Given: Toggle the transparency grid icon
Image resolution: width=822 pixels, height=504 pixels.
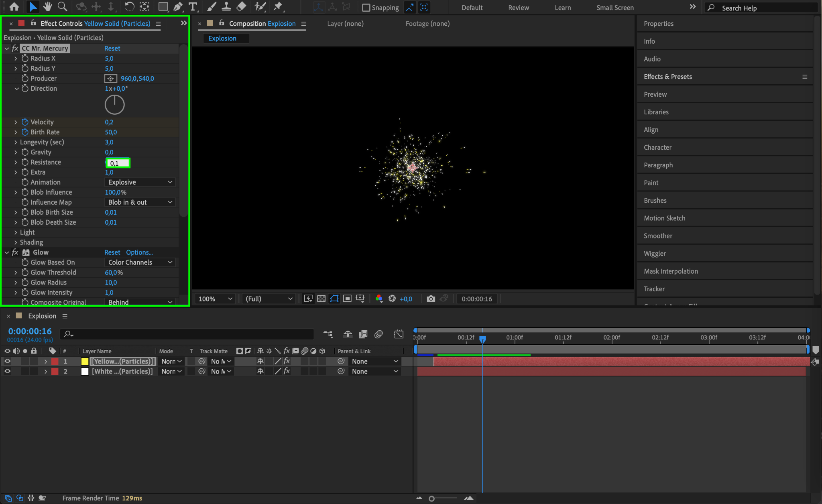Looking at the screenshot, I should (x=321, y=299).
